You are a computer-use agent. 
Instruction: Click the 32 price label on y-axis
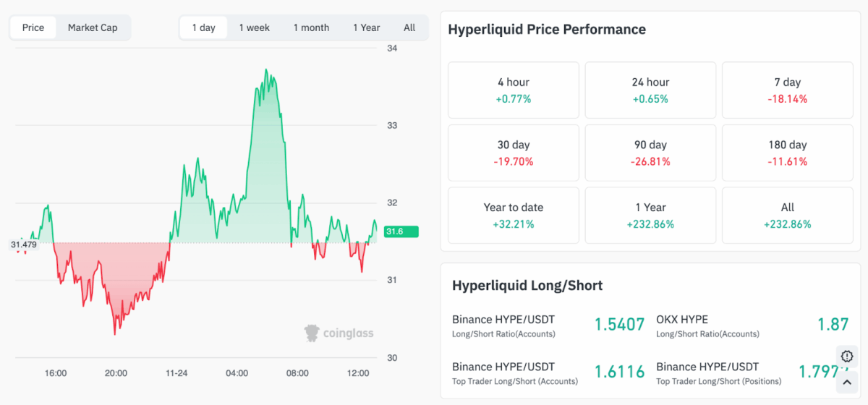click(392, 202)
